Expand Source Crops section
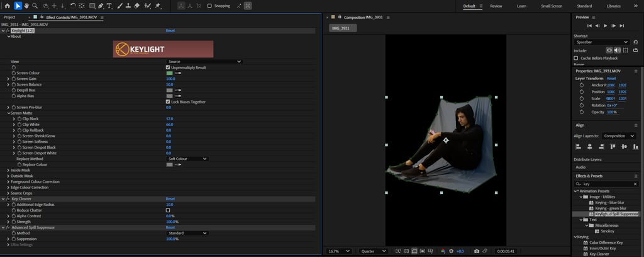This screenshot has height=257, width=644. point(8,193)
